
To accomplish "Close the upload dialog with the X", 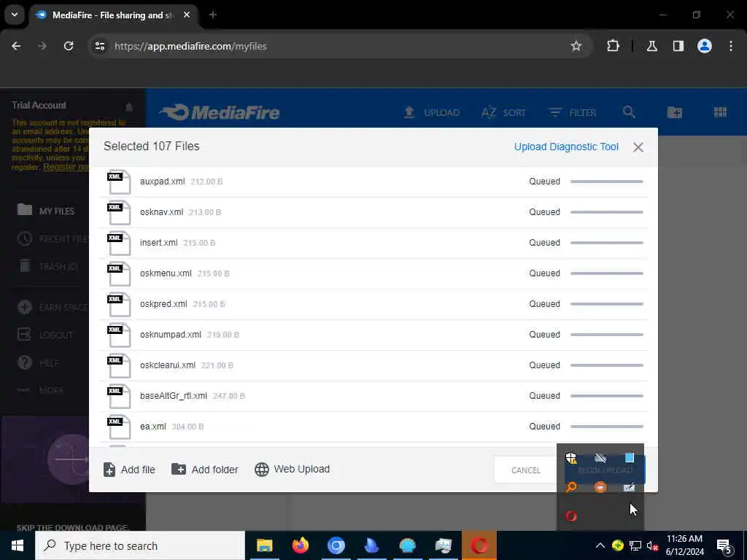I will pyautogui.click(x=638, y=147).
